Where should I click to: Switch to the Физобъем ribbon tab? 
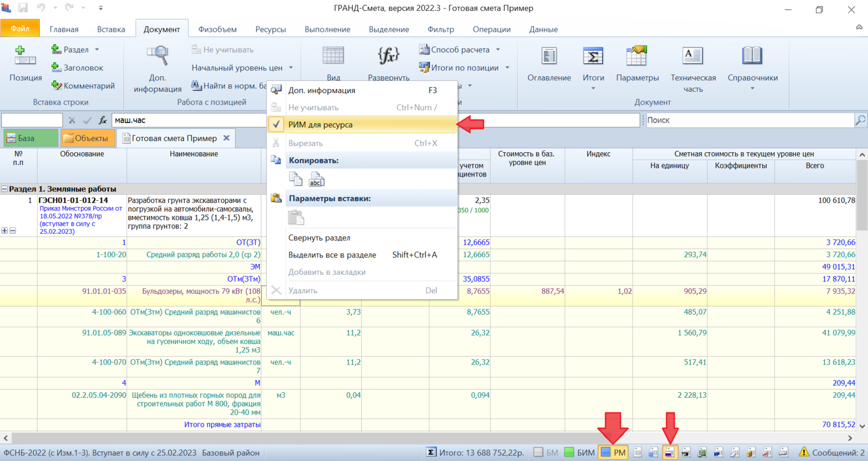218,29
